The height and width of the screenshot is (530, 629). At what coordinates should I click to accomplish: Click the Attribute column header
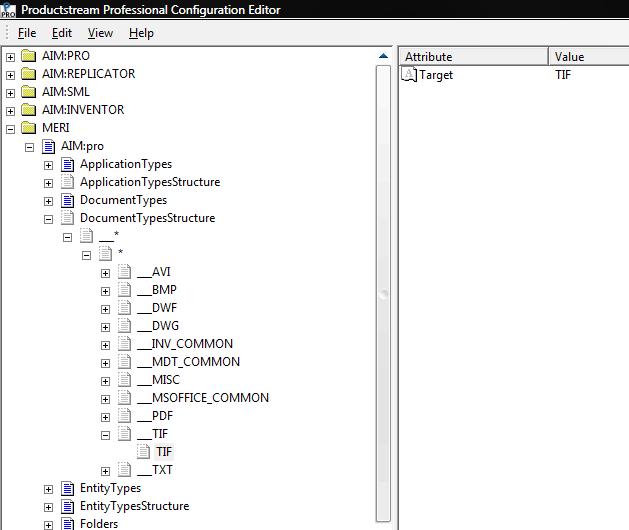(x=474, y=57)
